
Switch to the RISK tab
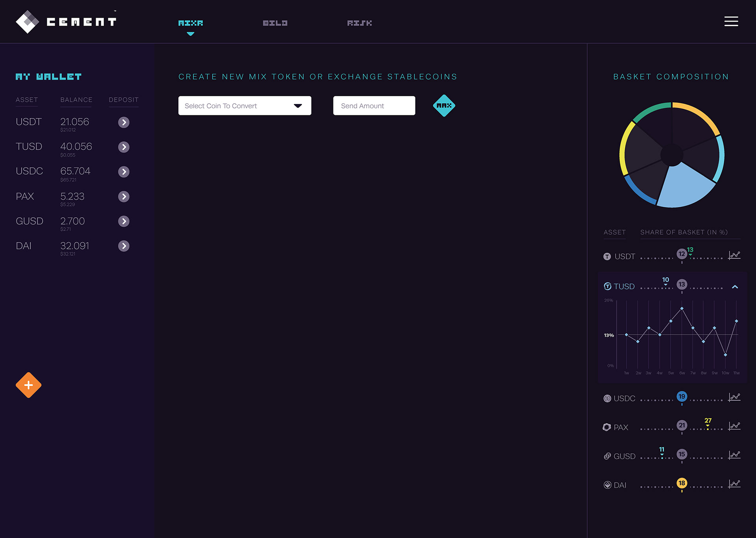point(359,23)
